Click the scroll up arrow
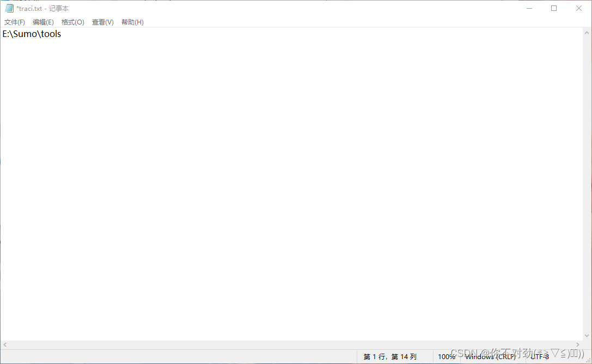The image size is (592, 364). [587, 33]
